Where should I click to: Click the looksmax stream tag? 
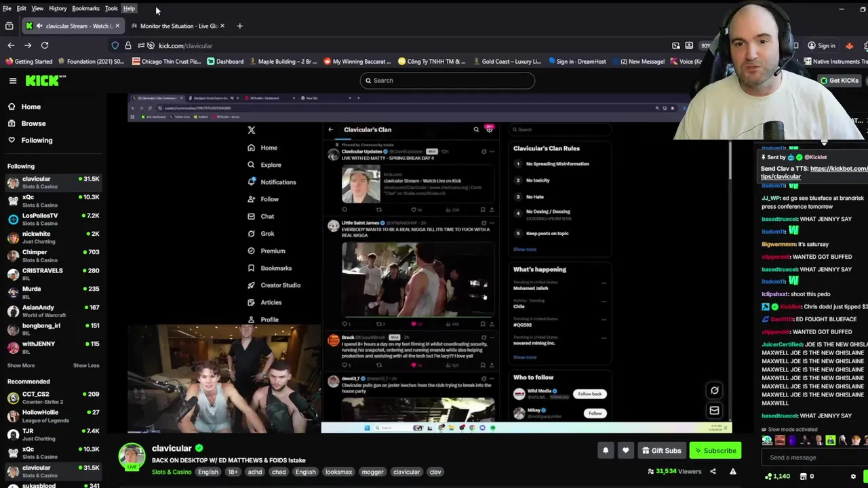click(x=338, y=472)
